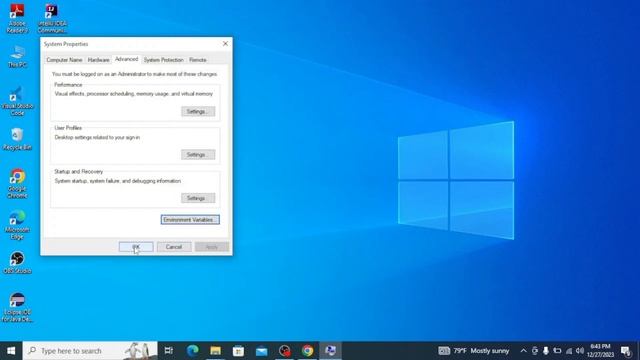Open Microsoft Edge desktop shortcut

click(17, 224)
